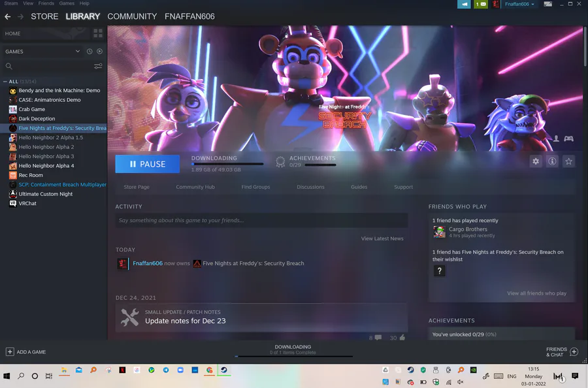Screen dimensions: 588x388
Task: Select VRChat in the library list
Action: (27, 203)
